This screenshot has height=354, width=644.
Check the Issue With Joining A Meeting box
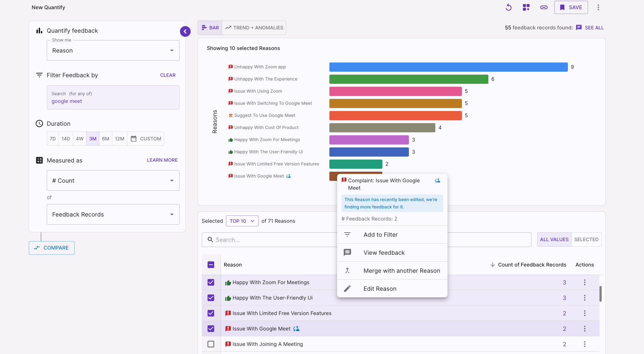211,344
